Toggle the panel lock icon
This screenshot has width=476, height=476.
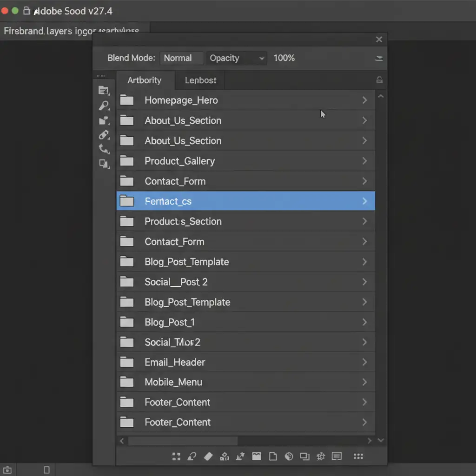(x=379, y=80)
